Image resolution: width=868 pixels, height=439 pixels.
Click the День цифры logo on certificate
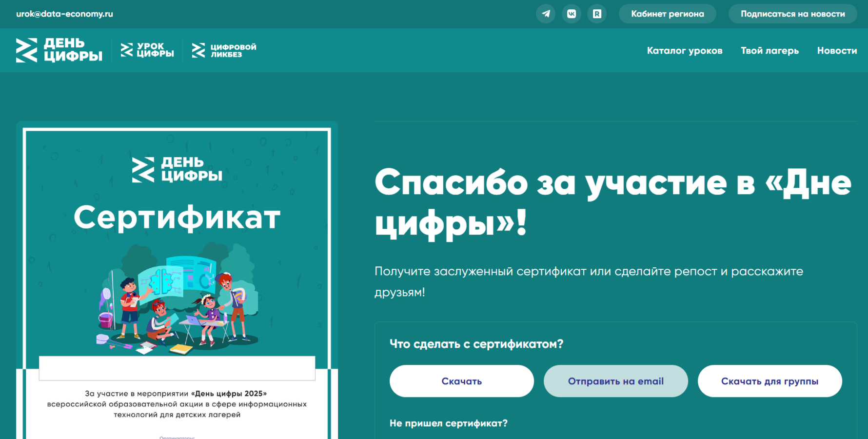pos(177,169)
